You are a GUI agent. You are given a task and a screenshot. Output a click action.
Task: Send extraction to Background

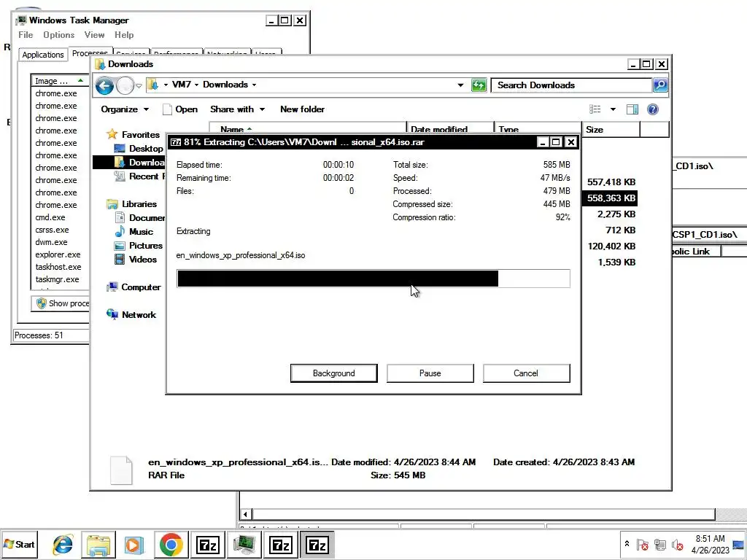pos(333,373)
